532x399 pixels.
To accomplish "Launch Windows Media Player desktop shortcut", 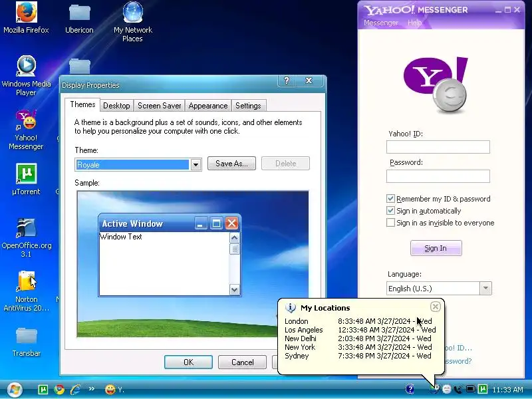I will [x=26, y=75].
